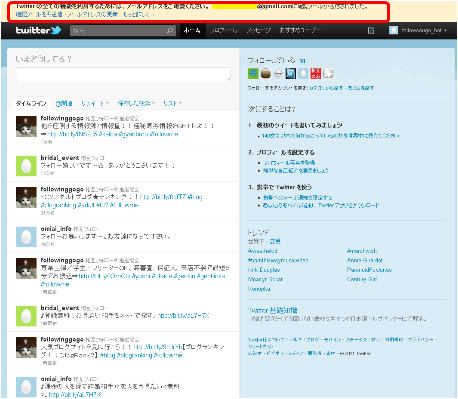This screenshot has height=399, width=458.
Task: Open the green following avatar in sidebar
Action: (253, 73)
